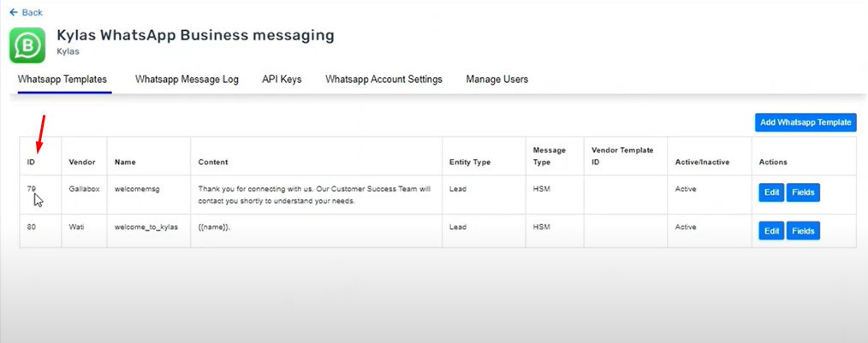Click the Vendor column header
The image size is (868, 343).
point(82,163)
